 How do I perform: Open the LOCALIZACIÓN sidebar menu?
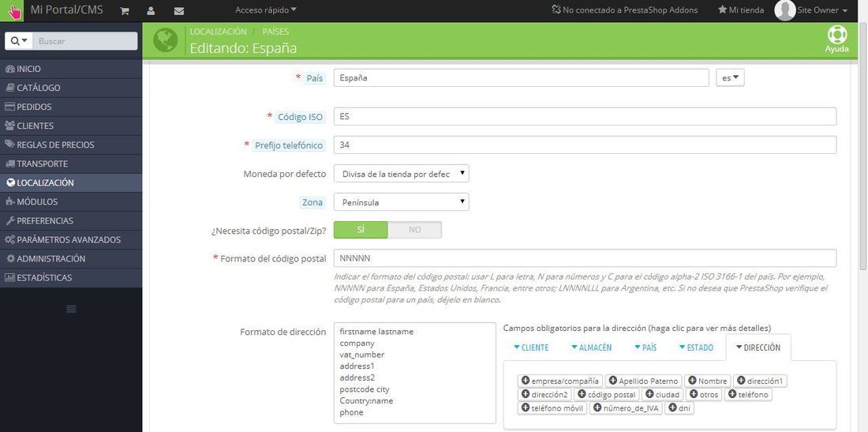click(71, 182)
